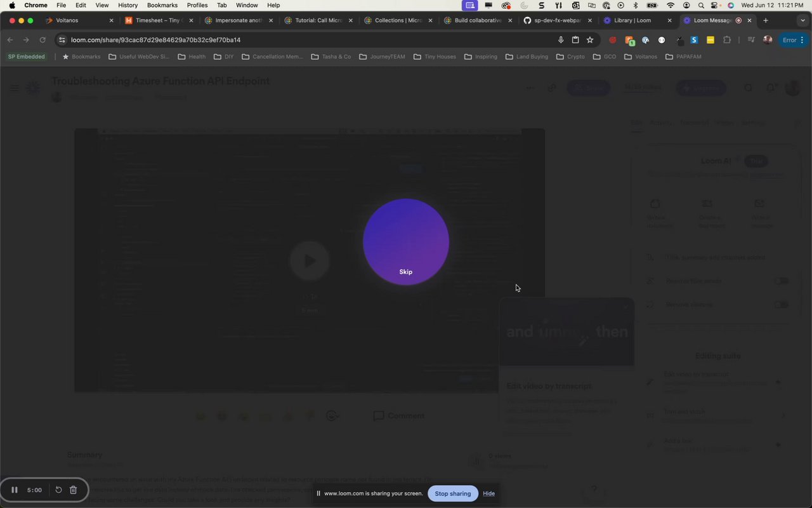Reload the page
Screen dimensions: 812x508
pos(43,40)
